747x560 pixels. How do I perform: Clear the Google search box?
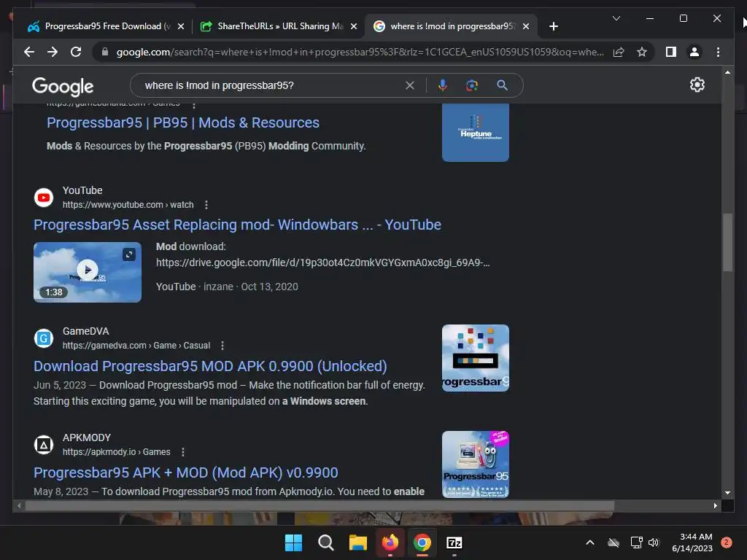pyautogui.click(x=410, y=85)
